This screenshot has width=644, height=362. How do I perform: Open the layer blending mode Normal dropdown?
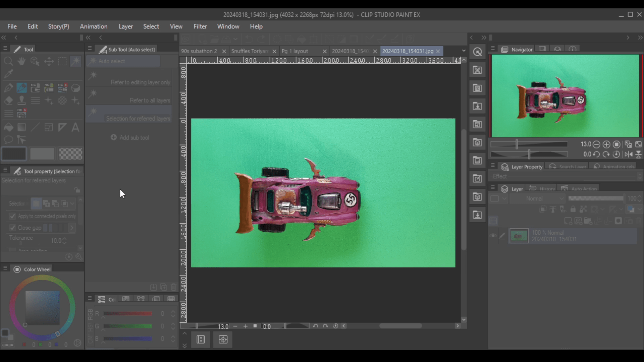pyautogui.click(x=537, y=198)
